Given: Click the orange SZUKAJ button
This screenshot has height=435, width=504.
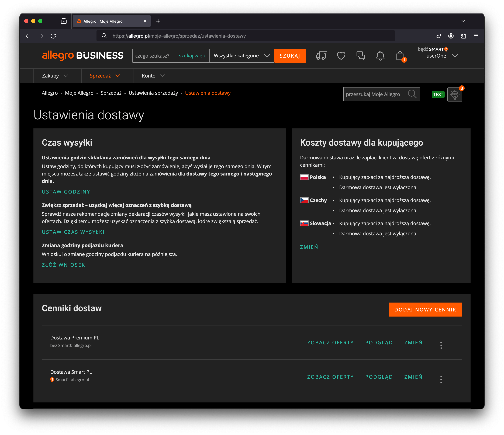Looking at the screenshot, I should coord(290,56).
